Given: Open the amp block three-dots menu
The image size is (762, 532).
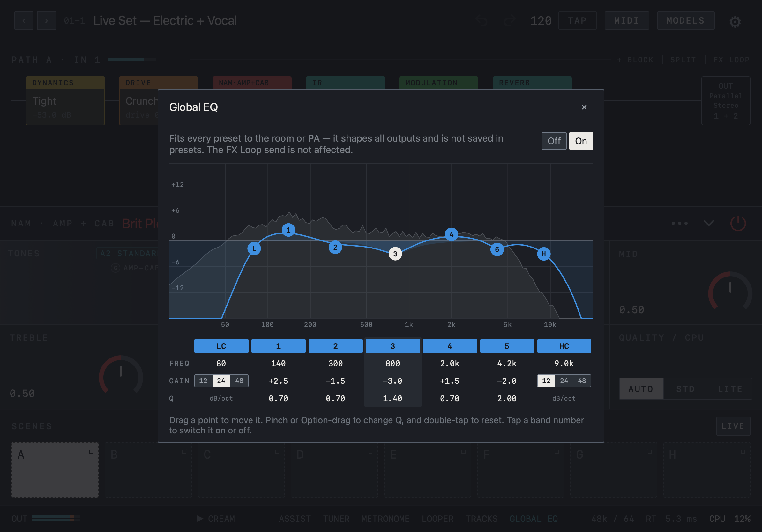Looking at the screenshot, I should [x=679, y=223].
